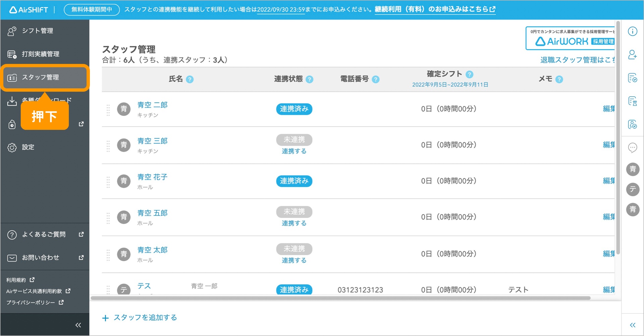
Task: Open the chat bubble icon
Action: click(x=632, y=148)
